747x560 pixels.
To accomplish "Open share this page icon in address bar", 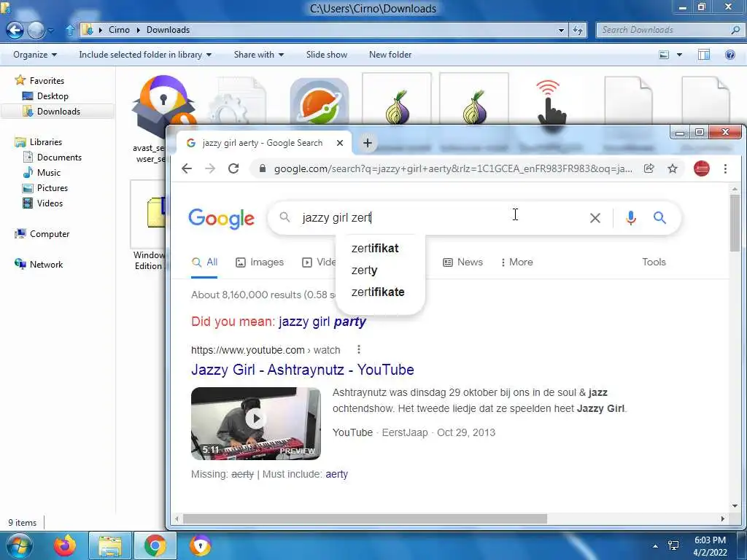I will point(649,168).
